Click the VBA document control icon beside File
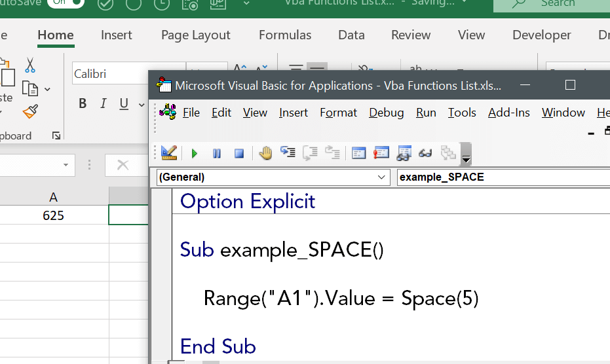Viewport: 610px width, 364px height. tap(168, 112)
